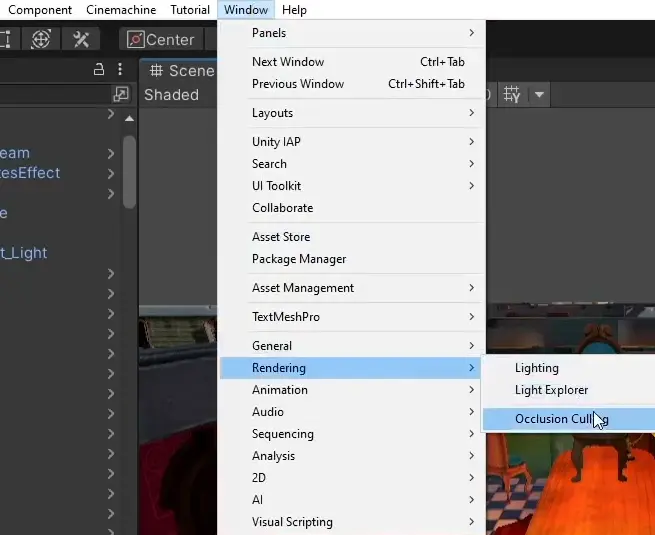
Task: Toggle the Hierarchy panel lock icon
Action: pyautogui.click(x=99, y=70)
